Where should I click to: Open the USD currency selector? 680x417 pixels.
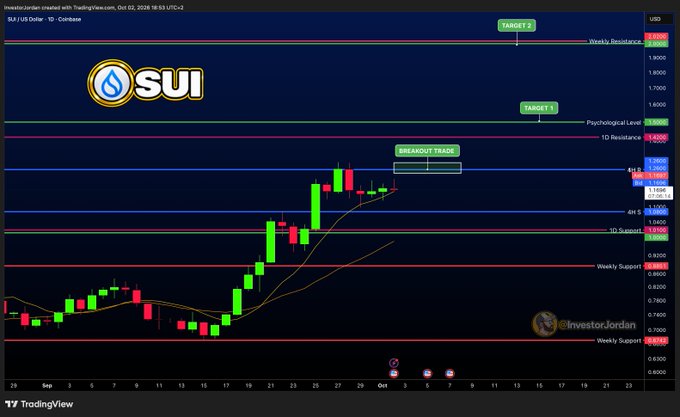click(655, 19)
